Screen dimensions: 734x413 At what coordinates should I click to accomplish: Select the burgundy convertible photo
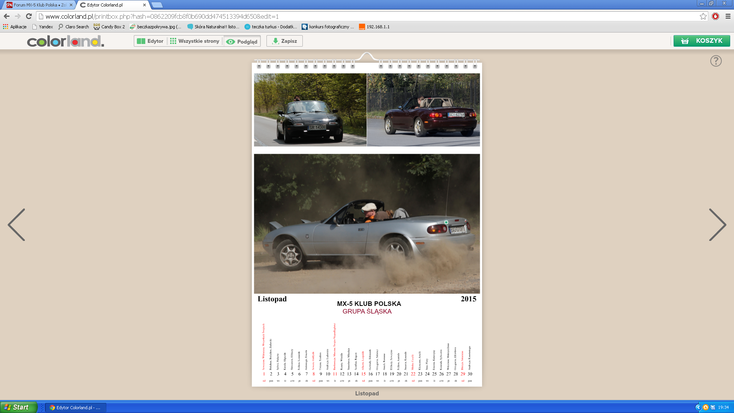pyautogui.click(x=423, y=110)
